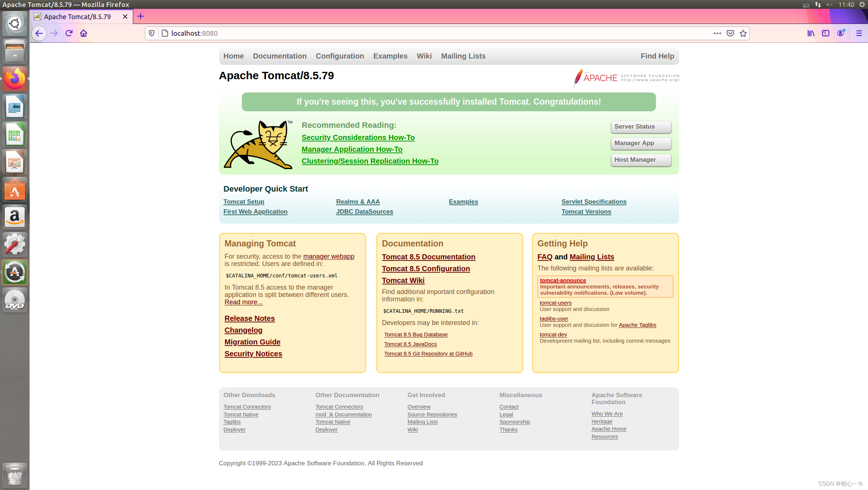Click the Server Status button
This screenshot has height=490, width=868.
click(x=641, y=127)
